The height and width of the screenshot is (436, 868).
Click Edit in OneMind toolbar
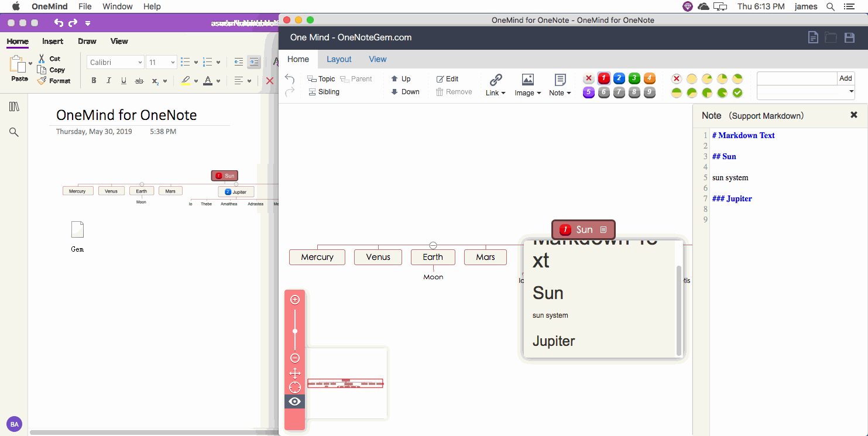[x=447, y=79]
